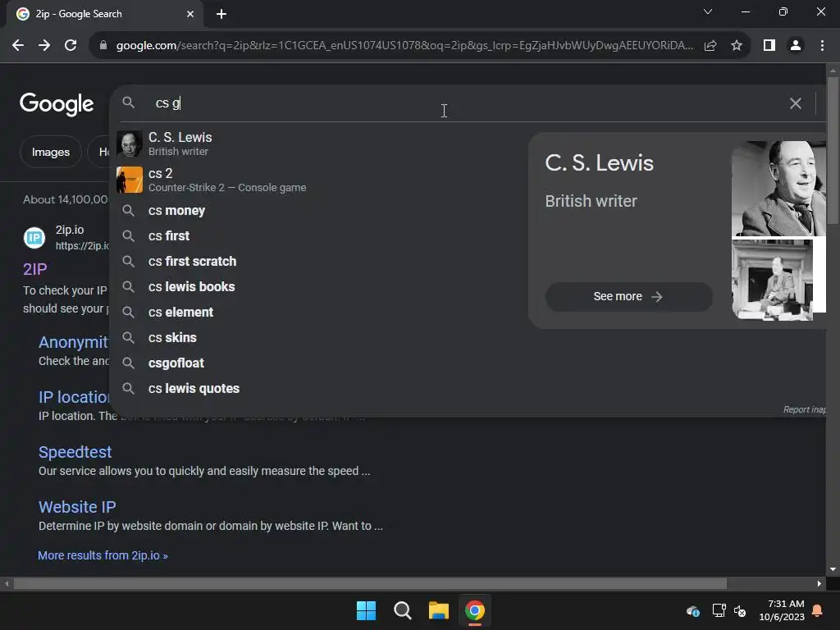The height and width of the screenshot is (630, 840).
Task: Open tab search chevron
Action: 708,11
